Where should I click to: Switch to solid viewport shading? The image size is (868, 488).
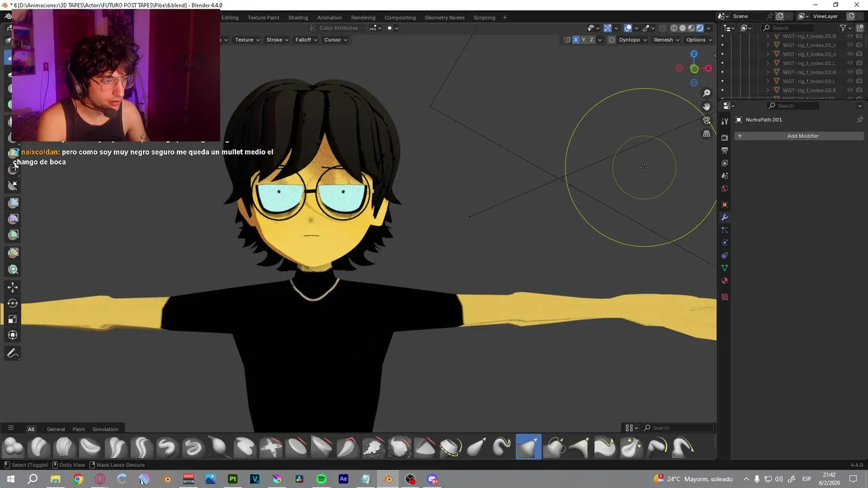tap(683, 28)
